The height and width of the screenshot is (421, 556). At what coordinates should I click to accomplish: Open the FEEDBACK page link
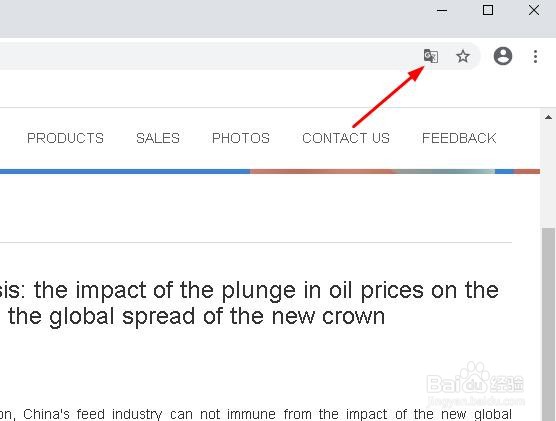pos(459,138)
